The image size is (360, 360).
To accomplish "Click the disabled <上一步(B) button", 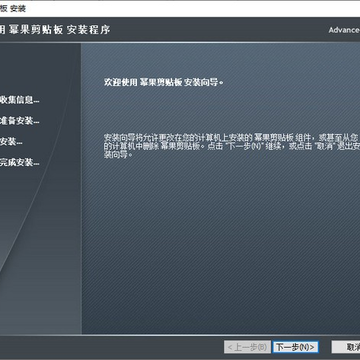I will (247, 347).
